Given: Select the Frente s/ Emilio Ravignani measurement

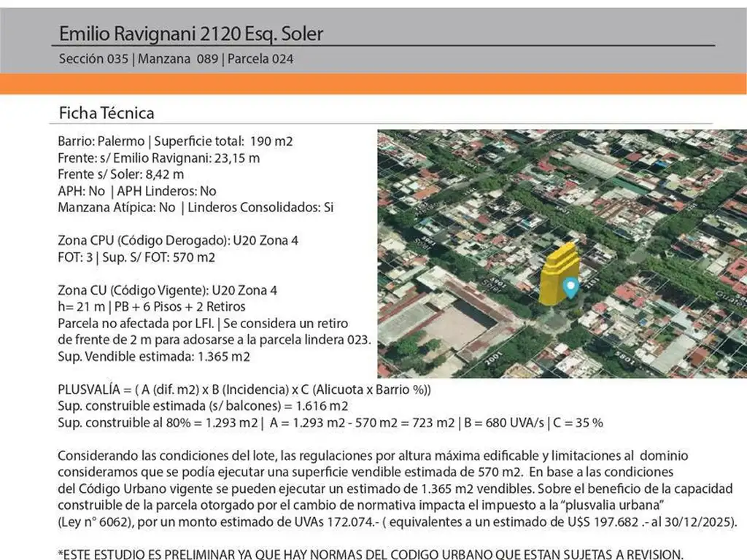Looking at the screenshot, I should point(159,157).
